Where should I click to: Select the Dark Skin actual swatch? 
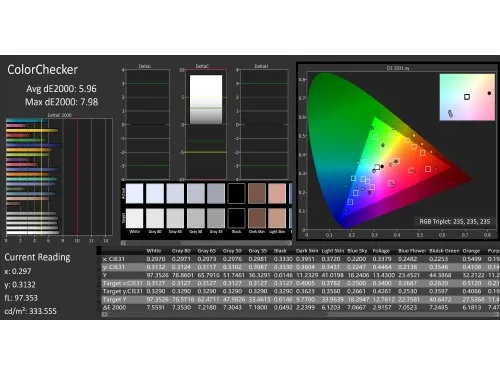point(257,193)
